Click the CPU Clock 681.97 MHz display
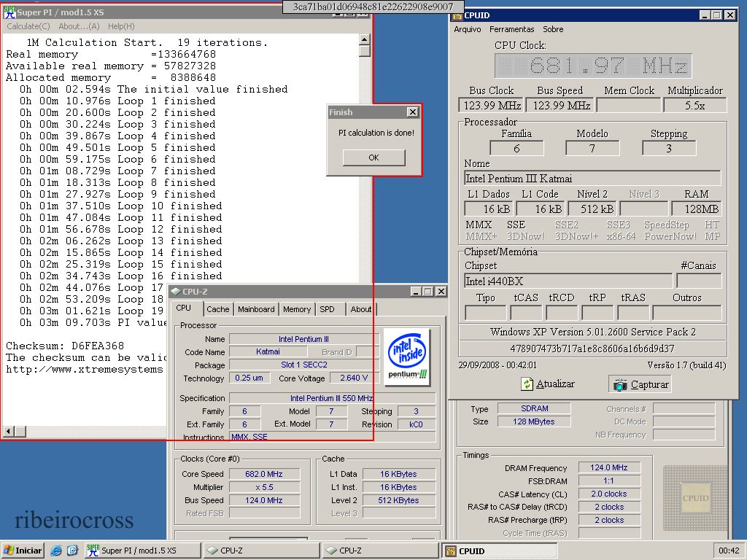 [593, 66]
